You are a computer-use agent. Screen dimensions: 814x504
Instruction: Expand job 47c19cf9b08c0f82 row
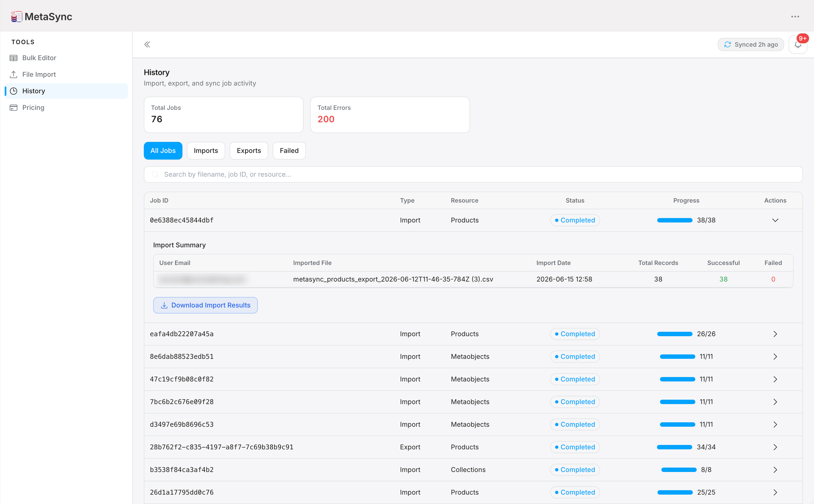[775, 379]
